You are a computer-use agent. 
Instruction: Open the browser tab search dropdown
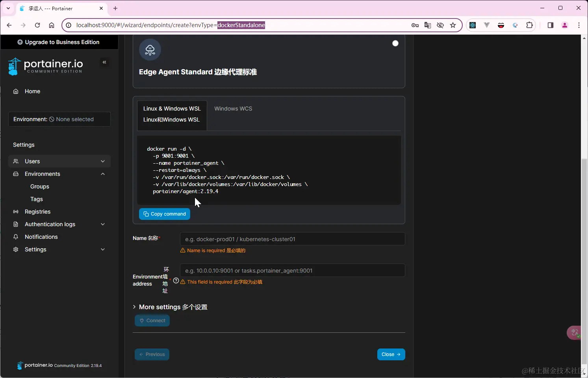(8, 8)
